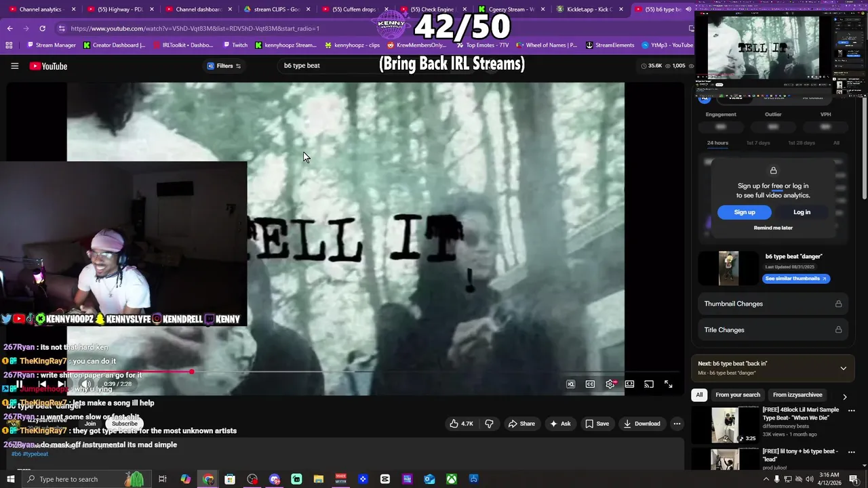Open taskbar clock showing 3:16 AM

pyautogui.click(x=829, y=479)
